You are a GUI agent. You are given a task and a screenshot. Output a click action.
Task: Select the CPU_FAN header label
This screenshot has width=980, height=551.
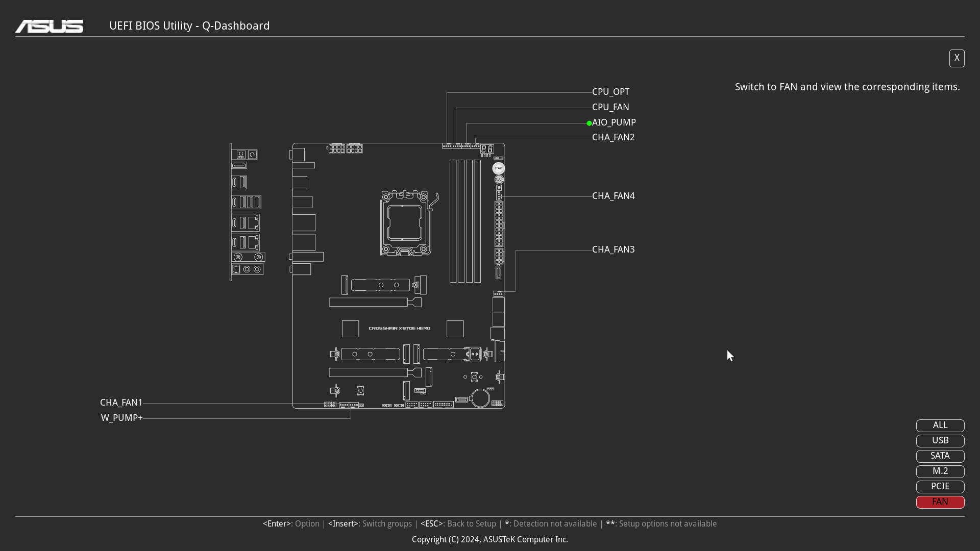click(610, 107)
